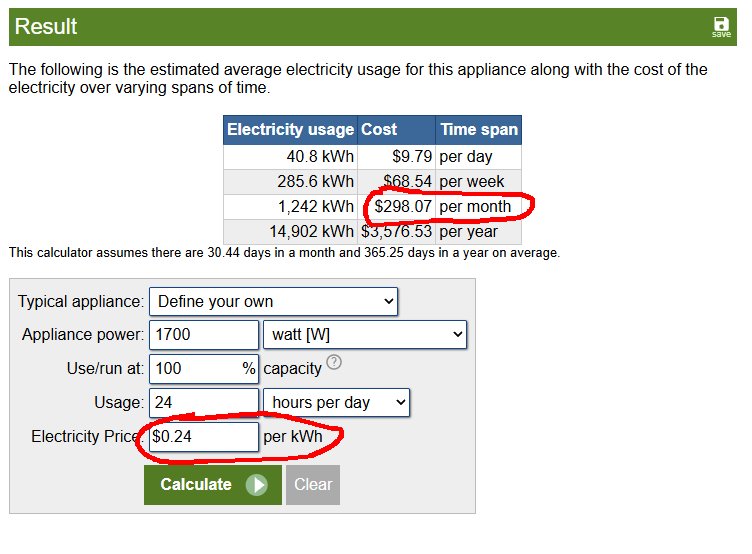Click the Cost column header
The width and height of the screenshot is (752, 554).
pos(380,130)
